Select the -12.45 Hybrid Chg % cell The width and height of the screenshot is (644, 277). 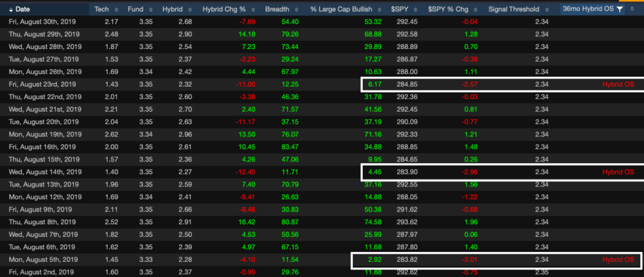pyautogui.click(x=246, y=172)
